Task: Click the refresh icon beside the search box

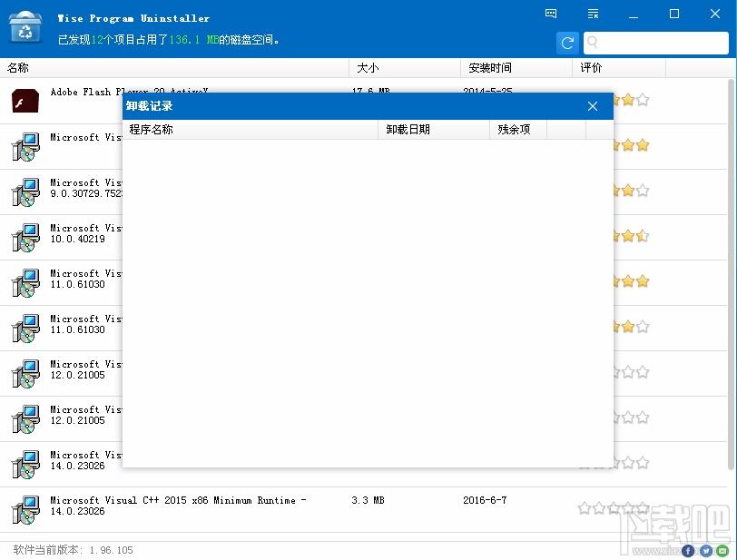Action: 567,44
